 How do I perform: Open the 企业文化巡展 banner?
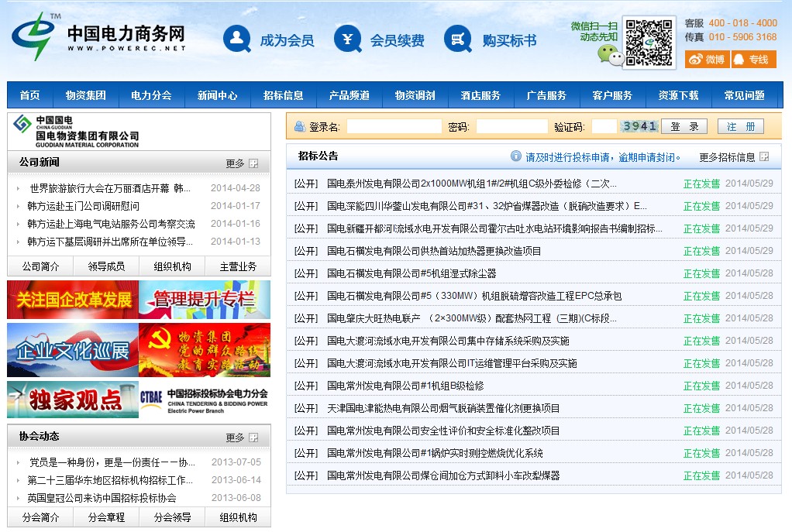tap(73, 350)
